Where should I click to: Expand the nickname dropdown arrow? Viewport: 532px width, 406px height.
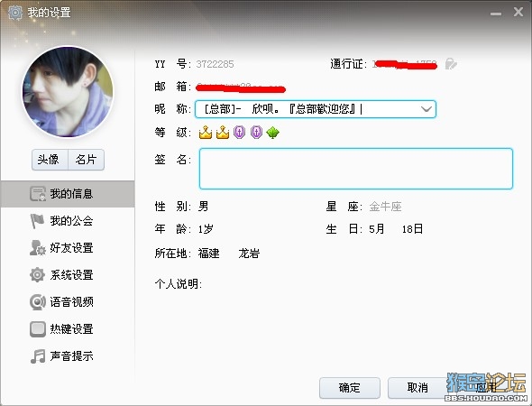[427, 109]
